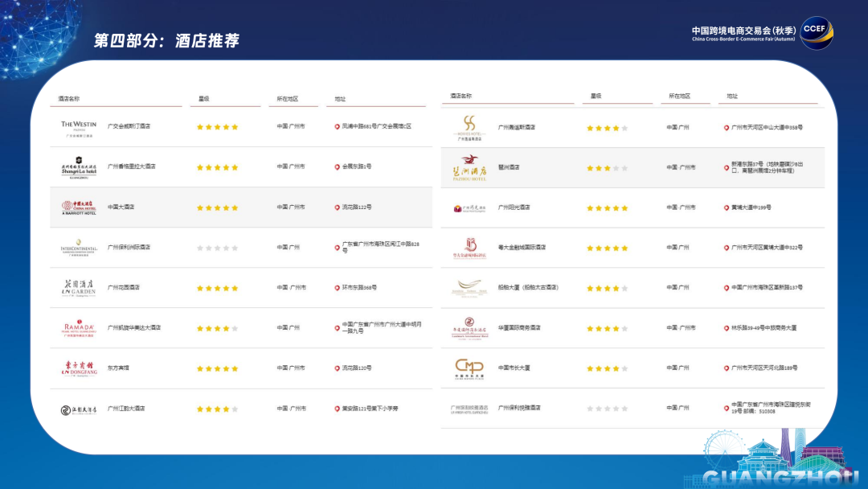The width and height of the screenshot is (868, 489).
Task: Click the Pazhou Hotel logo
Action: [469, 168]
